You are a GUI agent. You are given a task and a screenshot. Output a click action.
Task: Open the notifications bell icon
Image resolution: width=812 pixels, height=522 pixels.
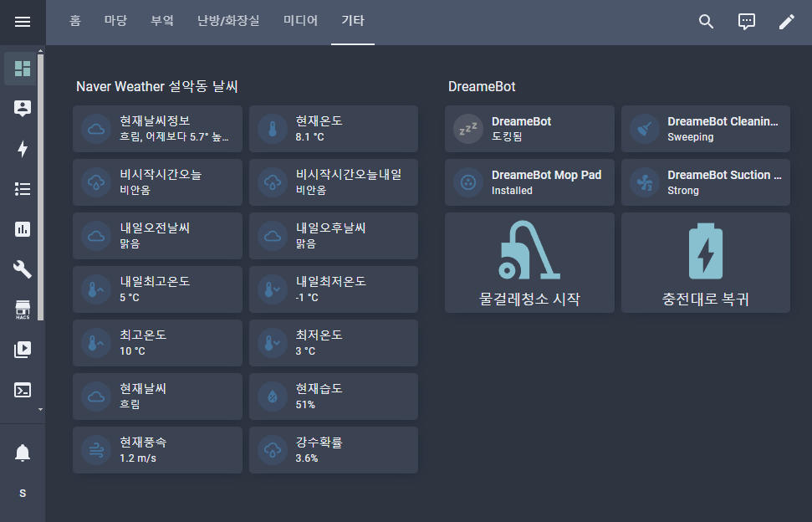(x=23, y=453)
